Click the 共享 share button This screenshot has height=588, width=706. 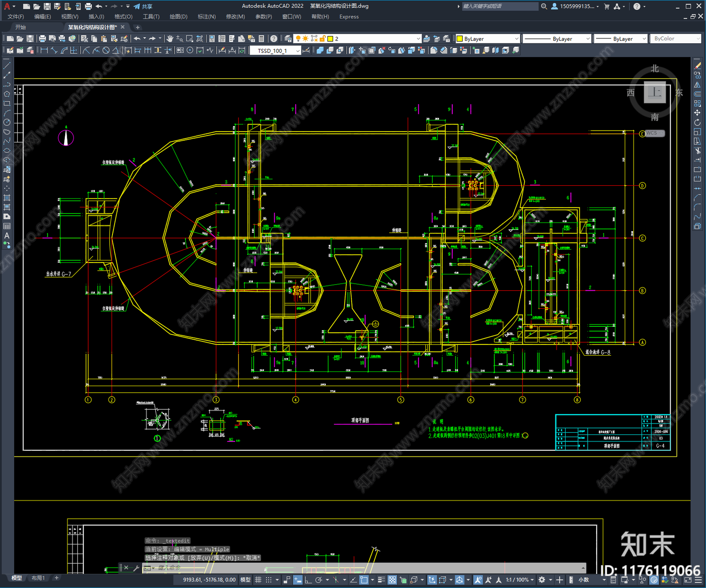tap(143, 6)
